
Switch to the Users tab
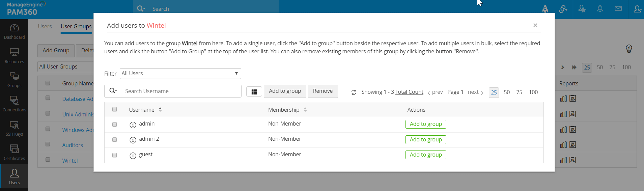pyautogui.click(x=45, y=26)
